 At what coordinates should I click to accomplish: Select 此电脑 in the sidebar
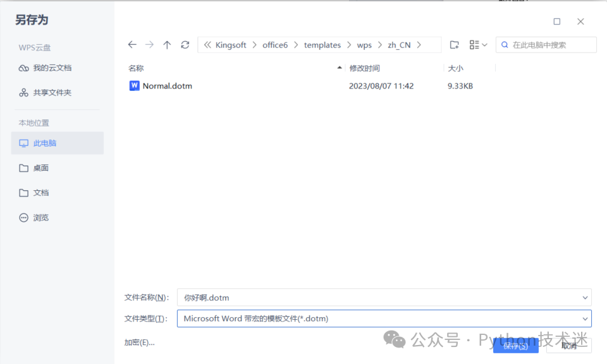pyautogui.click(x=58, y=143)
